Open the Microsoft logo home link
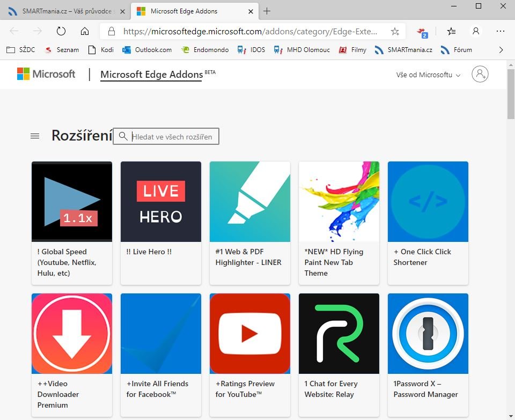The image size is (515, 420). click(x=46, y=74)
